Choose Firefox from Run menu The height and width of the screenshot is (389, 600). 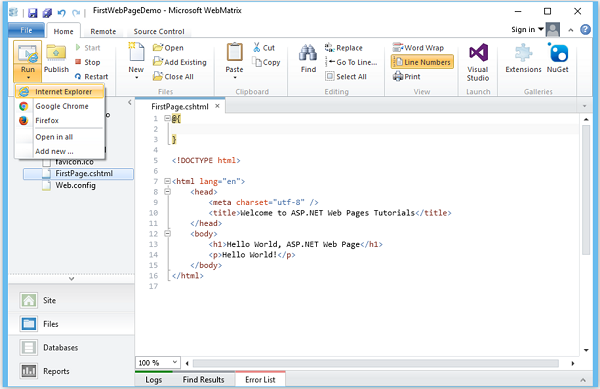(60, 120)
